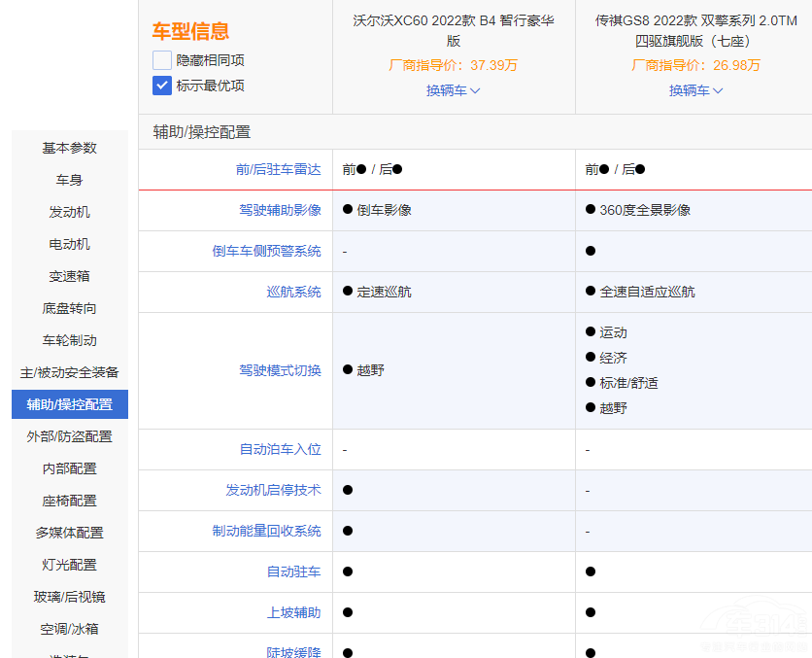812x658 pixels.
Task: Open the 多媒体配置 section
Action: point(67,533)
